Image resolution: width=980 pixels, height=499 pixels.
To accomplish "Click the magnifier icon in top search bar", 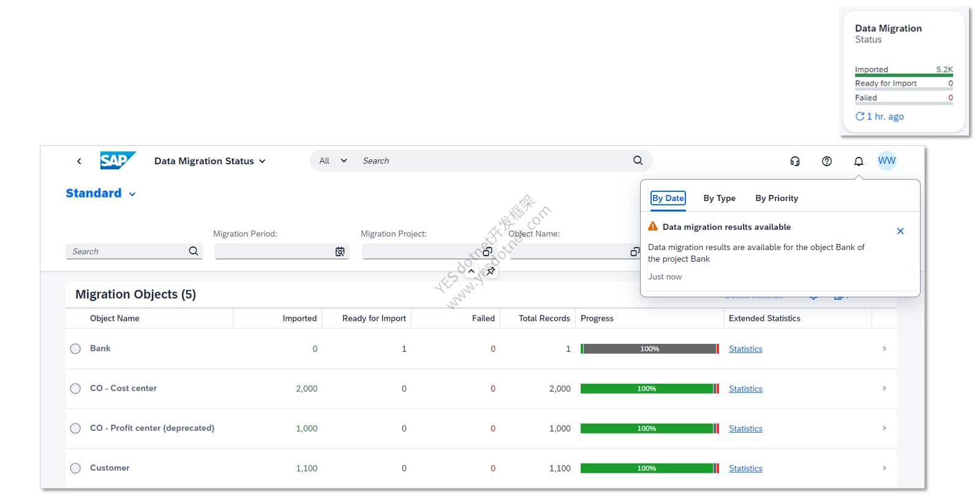I will pos(638,161).
